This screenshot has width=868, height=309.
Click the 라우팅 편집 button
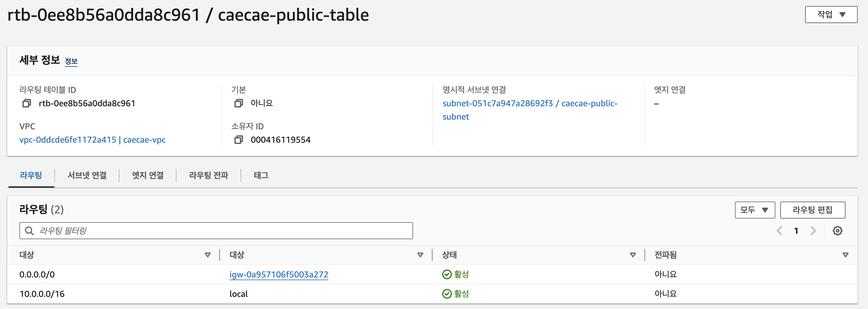pyautogui.click(x=812, y=210)
